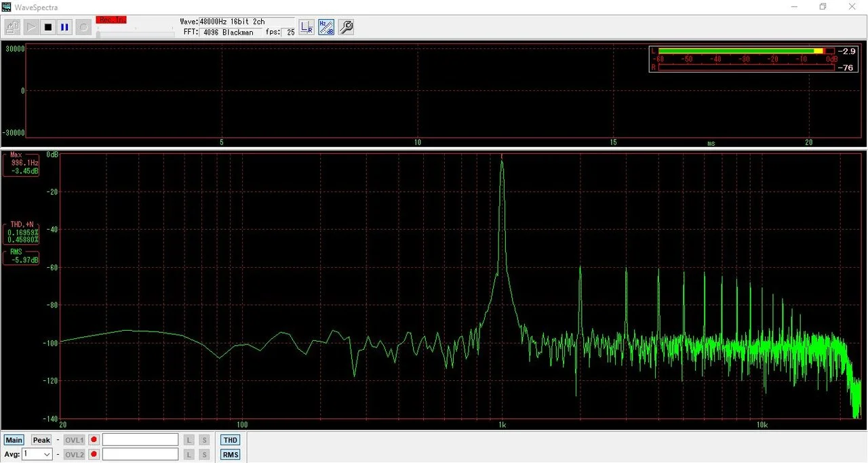Click the Hz/dB axis settings icon
Screen dimensions: 868x463
325,26
